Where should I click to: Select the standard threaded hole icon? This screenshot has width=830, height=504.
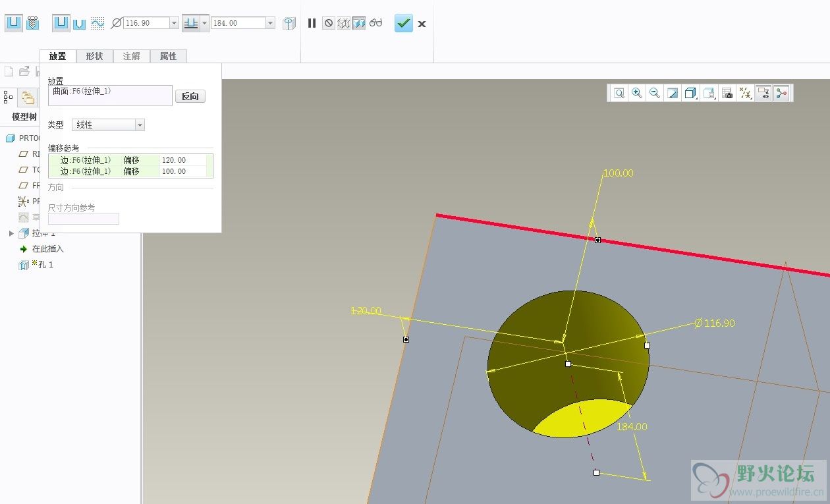pos(32,23)
